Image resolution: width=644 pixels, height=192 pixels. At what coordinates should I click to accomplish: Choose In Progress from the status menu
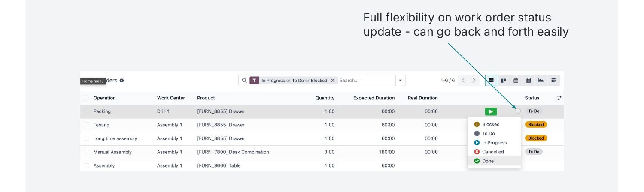(494, 143)
